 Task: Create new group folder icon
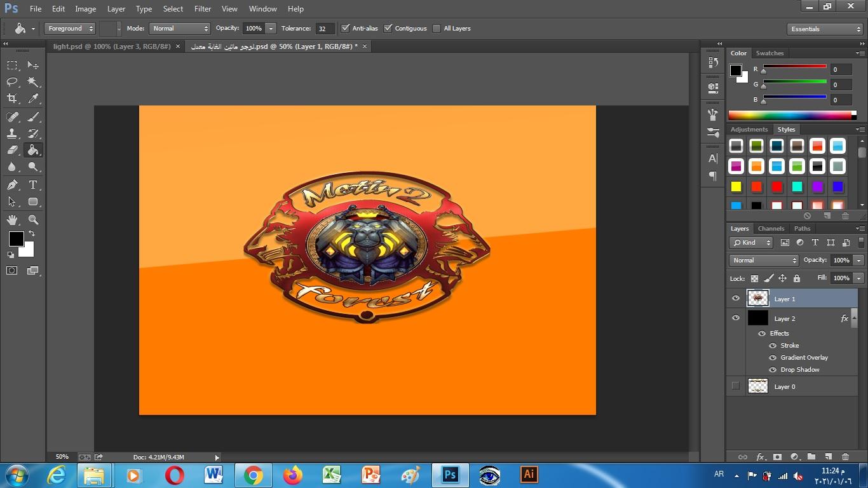tap(811, 457)
